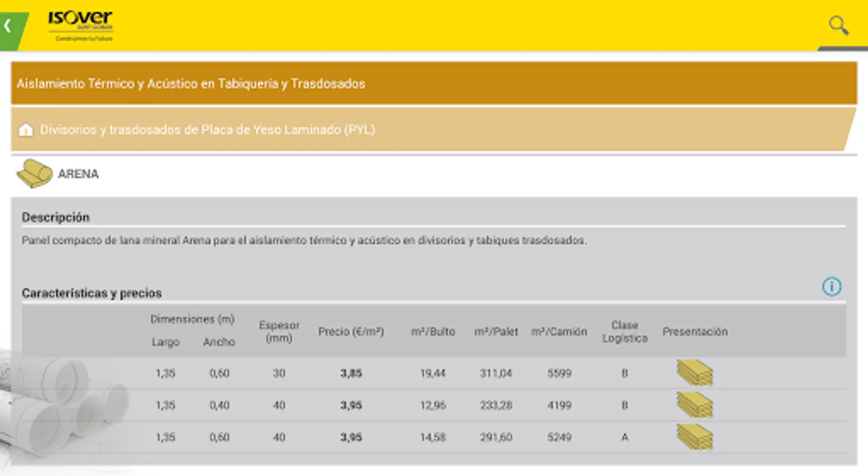The height and width of the screenshot is (476, 868).
Task: Click the Precio (€/m²) column header
Action: 351,332
